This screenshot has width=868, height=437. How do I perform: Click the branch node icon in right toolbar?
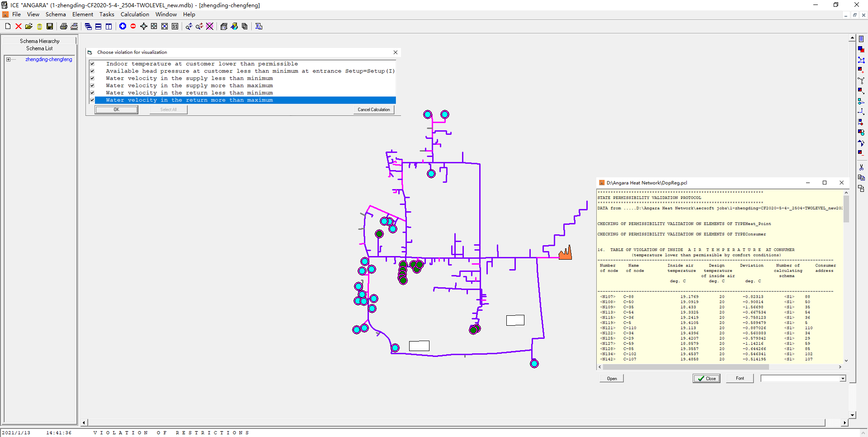click(861, 81)
